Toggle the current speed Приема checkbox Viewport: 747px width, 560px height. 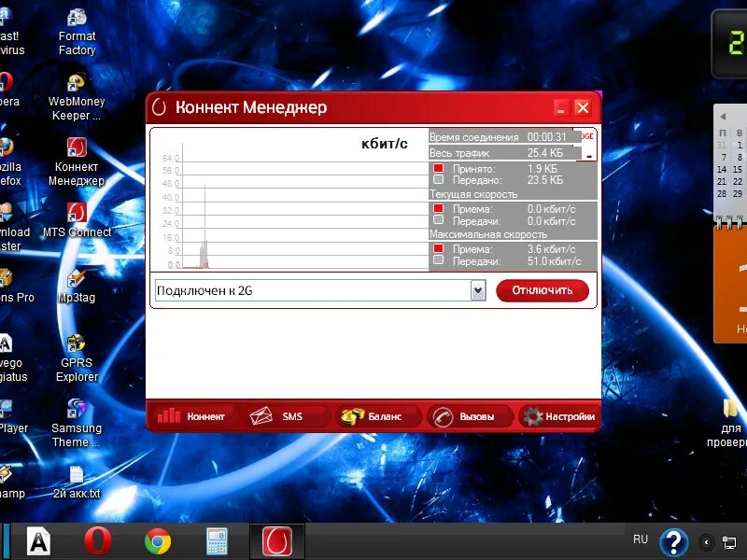(438, 208)
